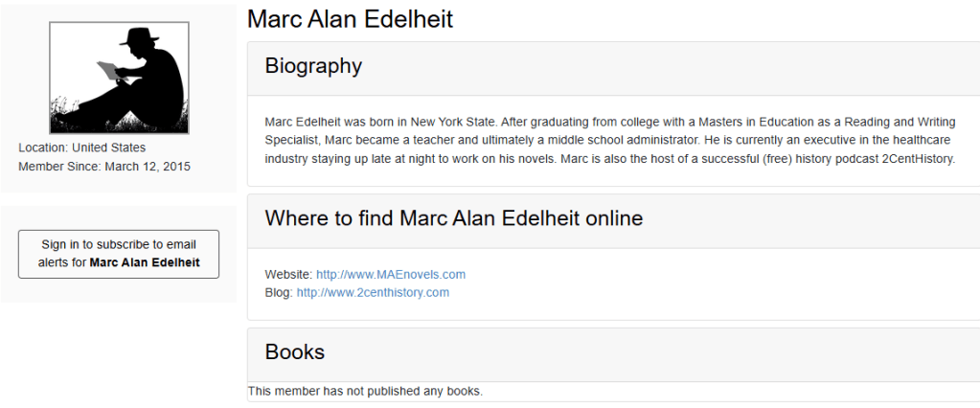Click the Marc Alan Edelheit page title
Viewport: 980px width, 408px height.
(350, 19)
